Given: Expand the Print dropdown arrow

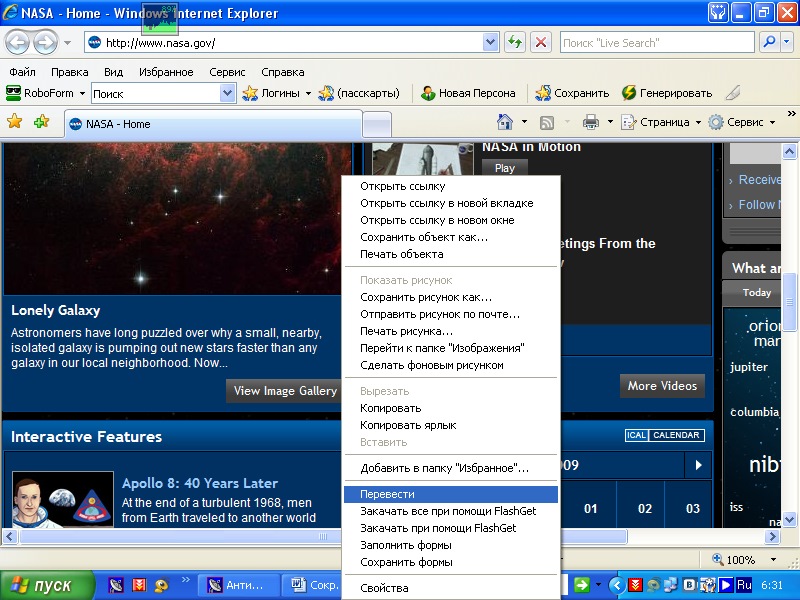Looking at the screenshot, I should tap(610, 122).
